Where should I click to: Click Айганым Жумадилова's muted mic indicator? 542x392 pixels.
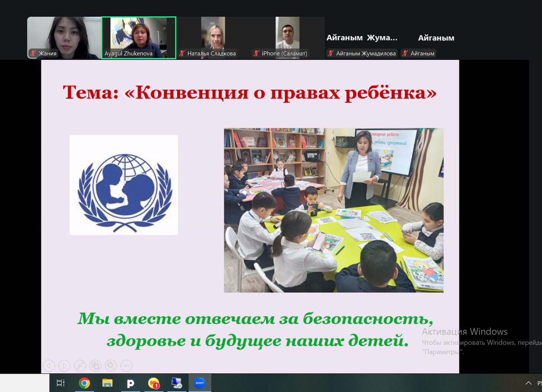[x=331, y=54]
